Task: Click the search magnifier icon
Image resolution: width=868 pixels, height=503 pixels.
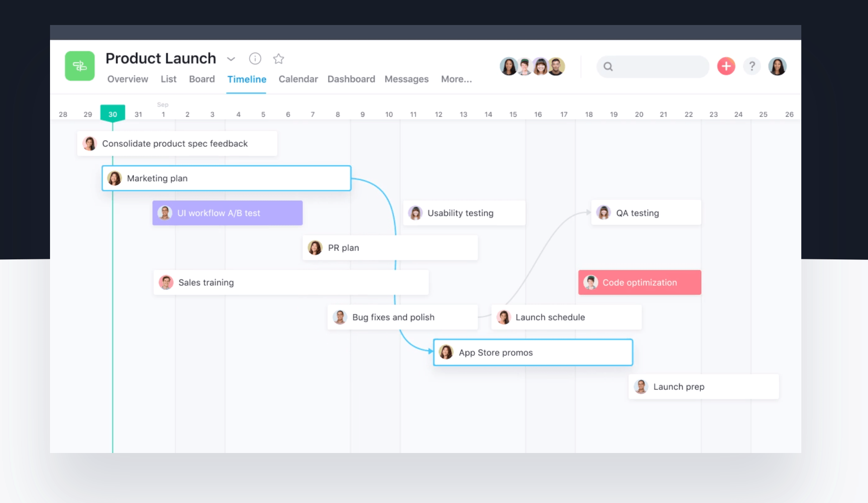Action: (x=608, y=66)
